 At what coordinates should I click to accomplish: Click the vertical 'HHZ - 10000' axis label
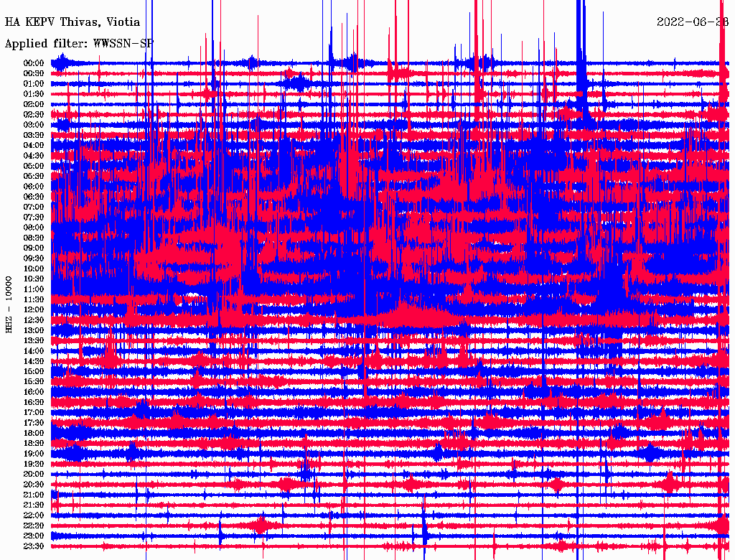(9, 305)
